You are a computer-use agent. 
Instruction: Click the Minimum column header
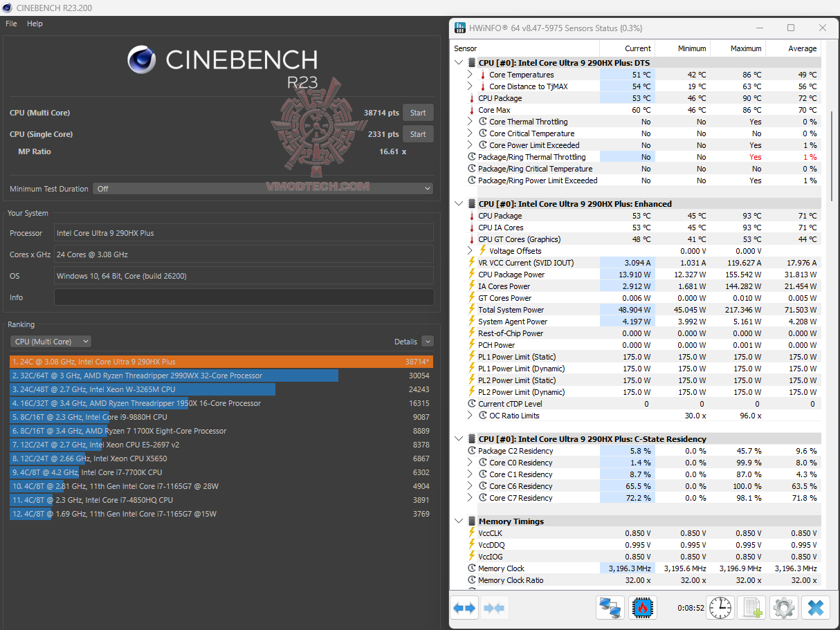[682, 48]
